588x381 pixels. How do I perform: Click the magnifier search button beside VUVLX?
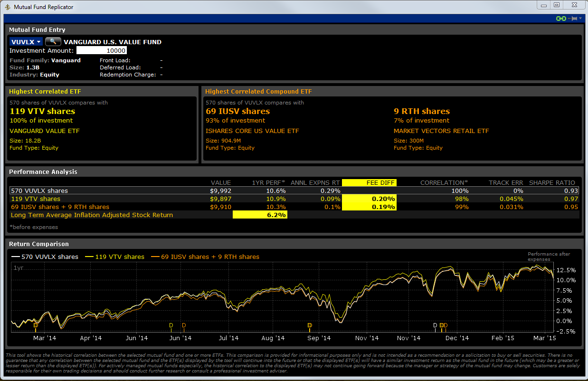[53, 41]
